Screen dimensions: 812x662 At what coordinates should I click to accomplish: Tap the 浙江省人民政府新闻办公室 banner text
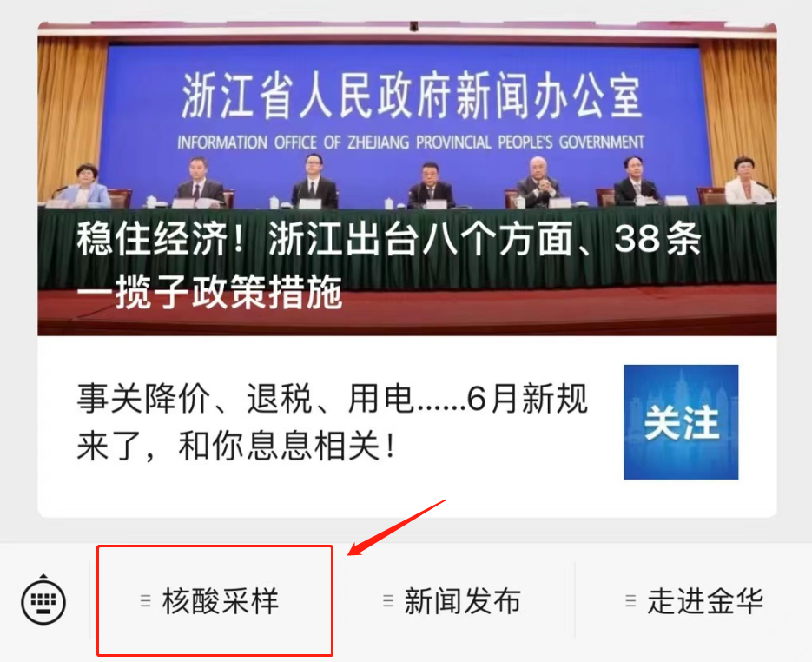412,96
